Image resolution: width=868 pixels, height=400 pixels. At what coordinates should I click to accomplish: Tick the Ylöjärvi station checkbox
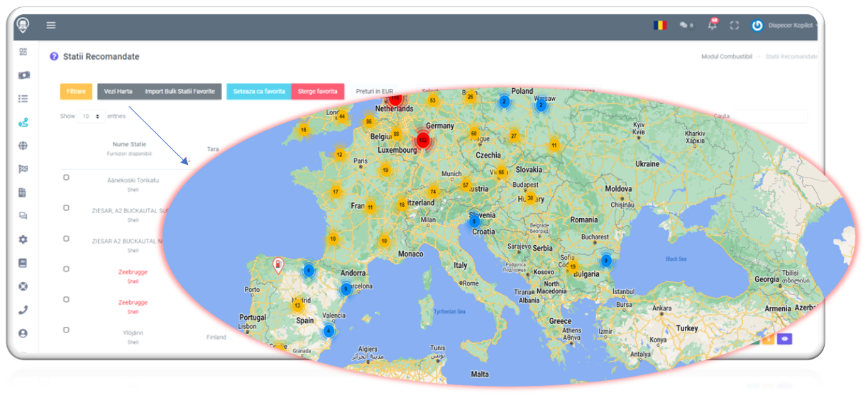(66, 330)
